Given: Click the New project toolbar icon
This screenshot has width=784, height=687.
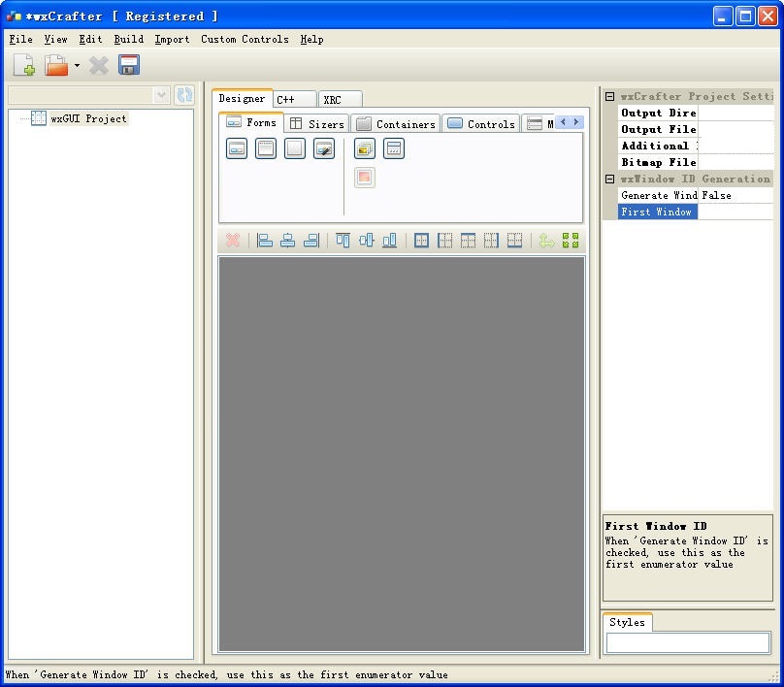Looking at the screenshot, I should [x=24, y=66].
